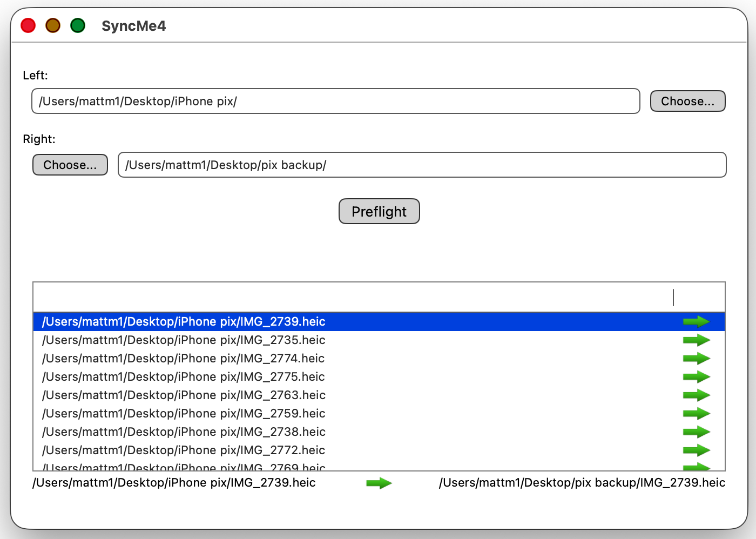Select the IMG_2772.heic list entry
This screenshot has width=756, height=539.
(184, 450)
